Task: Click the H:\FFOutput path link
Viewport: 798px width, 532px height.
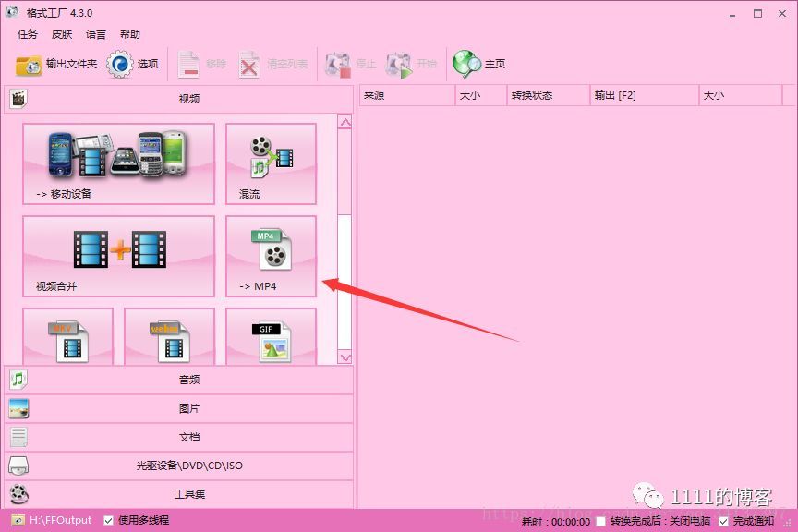Action: coord(61,520)
